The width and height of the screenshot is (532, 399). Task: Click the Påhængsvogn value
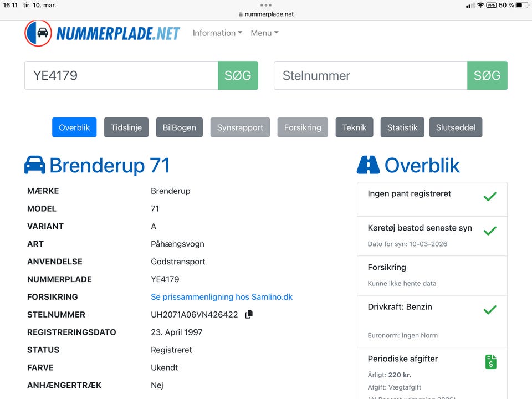coord(177,244)
